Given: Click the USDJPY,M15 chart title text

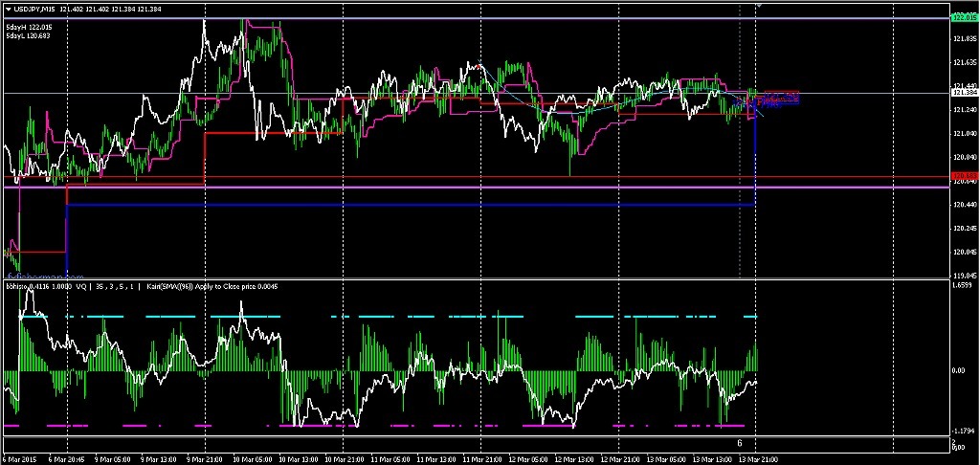Looking at the screenshot, I should pyautogui.click(x=33, y=9).
